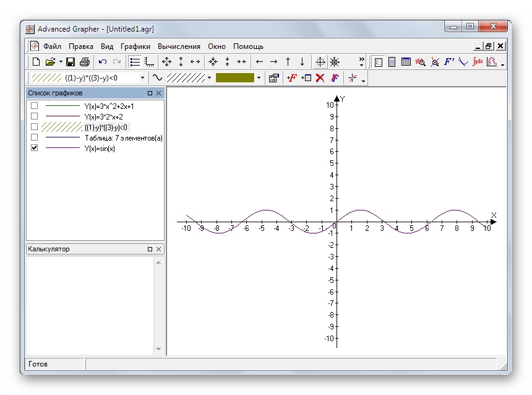Delete the selected graph with red X
The image size is (532, 395).
tap(320, 78)
